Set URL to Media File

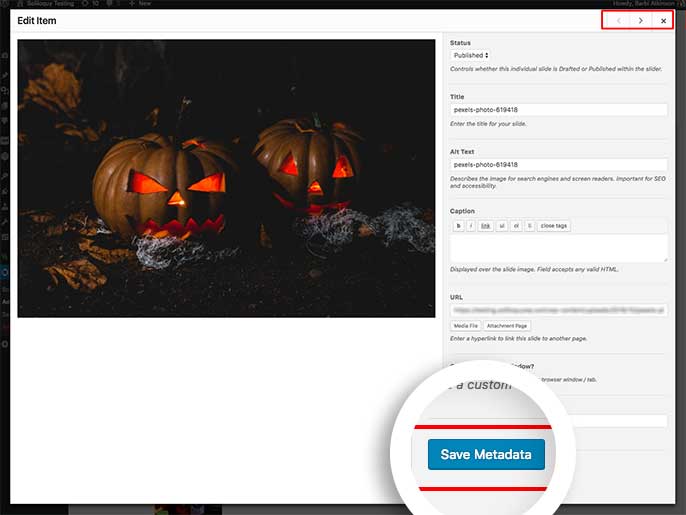click(466, 326)
